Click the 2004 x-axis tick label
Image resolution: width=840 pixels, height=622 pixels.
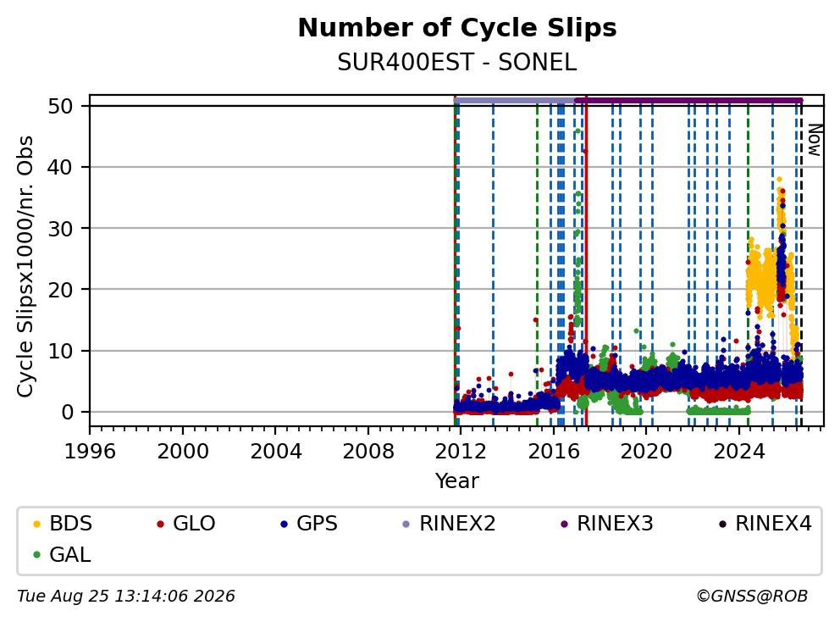point(275,452)
